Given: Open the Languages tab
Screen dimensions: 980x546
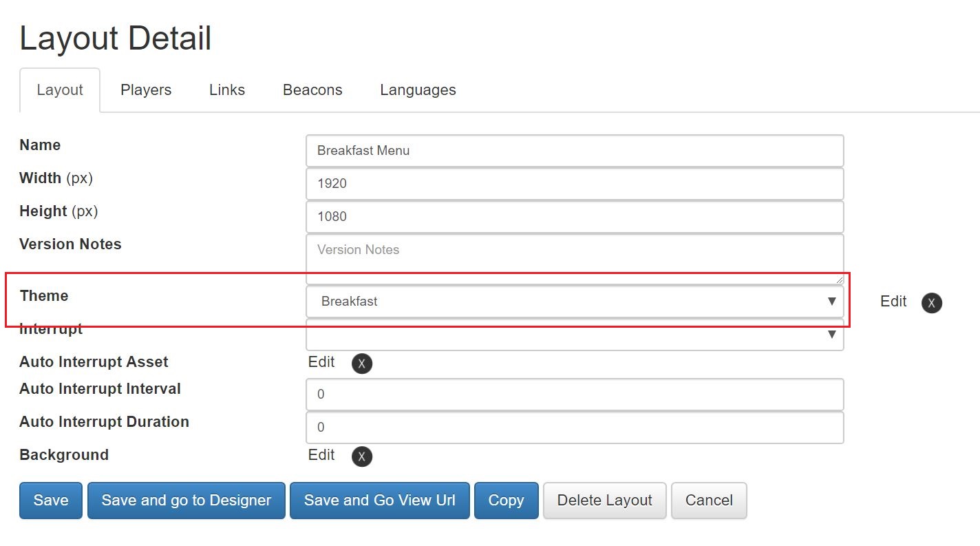Looking at the screenshot, I should coord(418,90).
